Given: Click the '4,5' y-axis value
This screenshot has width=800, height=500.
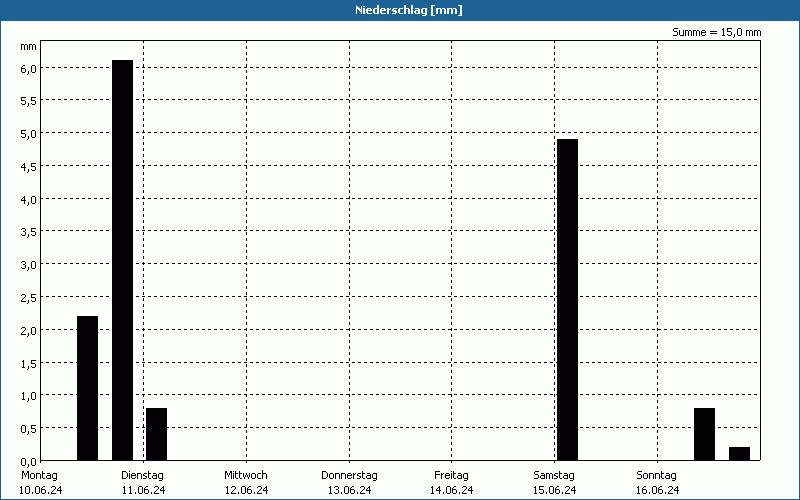Looking at the screenshot, I should tap(29, 167).
